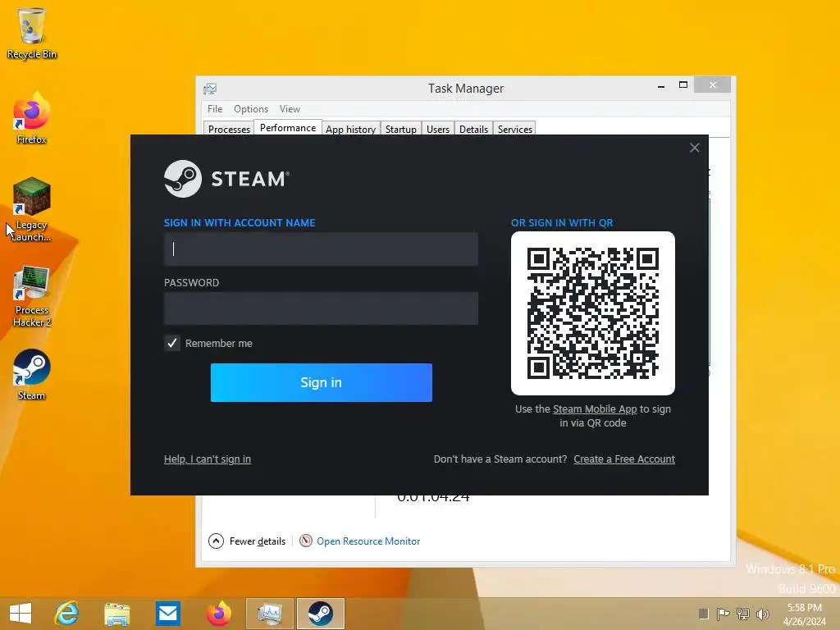Select the Performance tab in Task Manager
Viewport: 840px width, 630px height.
coord(288,127)
